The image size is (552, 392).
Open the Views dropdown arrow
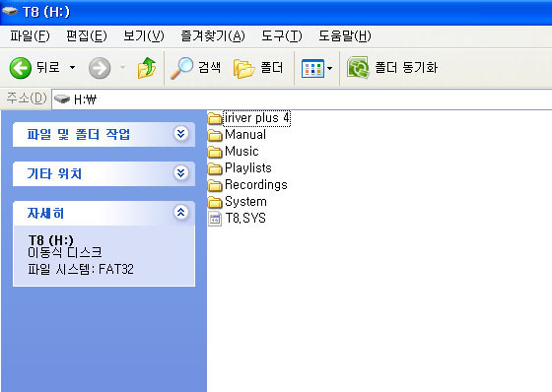pyautogui.click(x=329, y=68)
